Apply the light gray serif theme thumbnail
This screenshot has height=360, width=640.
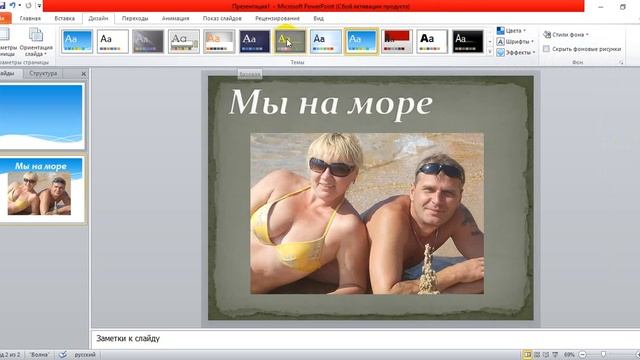coord(184,41)
